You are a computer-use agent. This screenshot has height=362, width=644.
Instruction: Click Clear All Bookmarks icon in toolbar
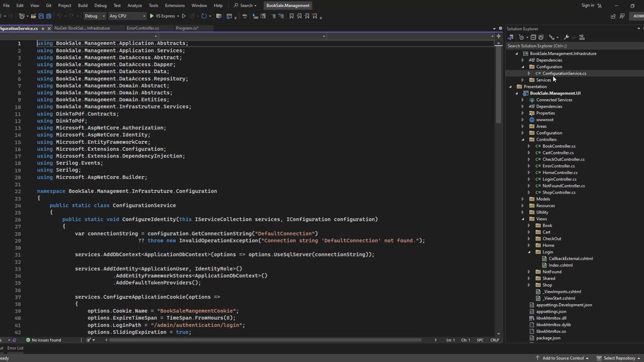(314, 16)
